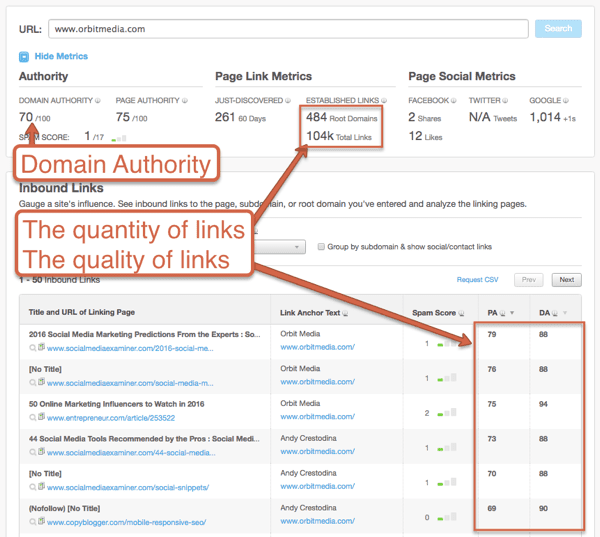This screenshot has height=537, width=600.
Task: Click the Facebook '12 Likes' value
Action: point(425,136)
